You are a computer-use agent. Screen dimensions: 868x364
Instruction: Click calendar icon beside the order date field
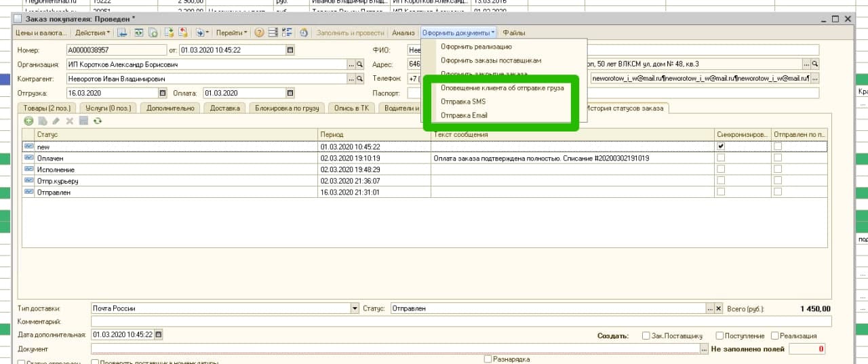tap(290, 50)
